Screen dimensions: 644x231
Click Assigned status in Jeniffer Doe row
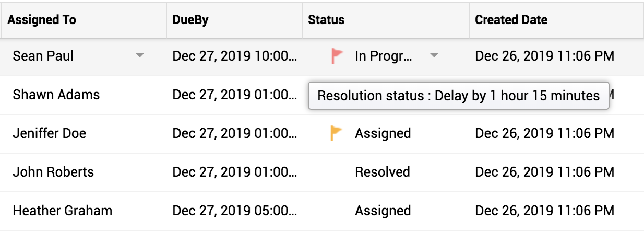coord(383,133)
